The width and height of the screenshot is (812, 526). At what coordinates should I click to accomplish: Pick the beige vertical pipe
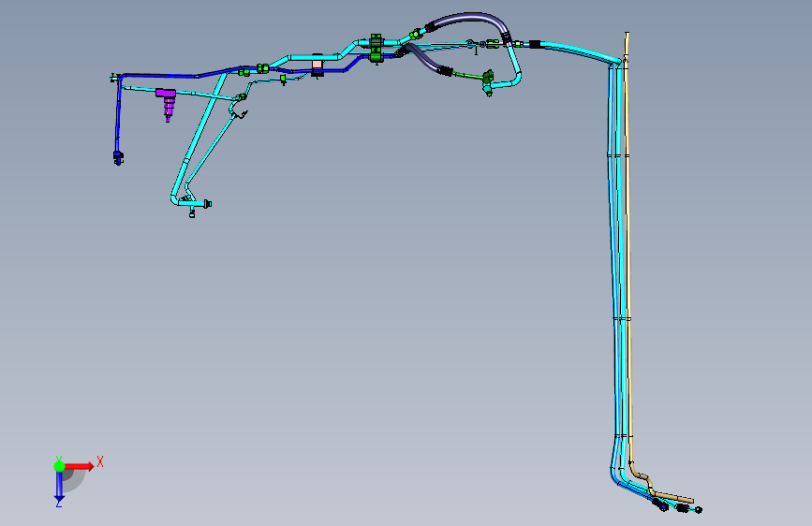click(628, 249)
